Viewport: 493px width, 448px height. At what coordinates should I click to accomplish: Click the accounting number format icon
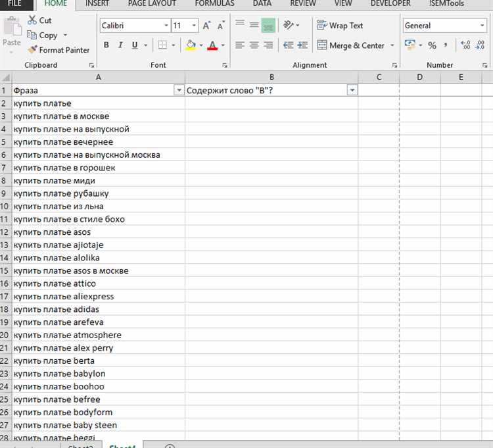click(410, 45)
